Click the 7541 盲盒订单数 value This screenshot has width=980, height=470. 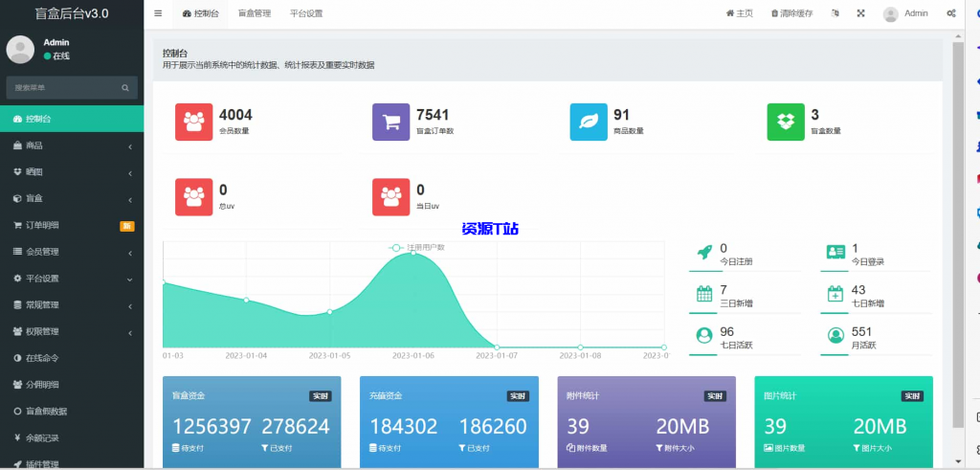433,115
